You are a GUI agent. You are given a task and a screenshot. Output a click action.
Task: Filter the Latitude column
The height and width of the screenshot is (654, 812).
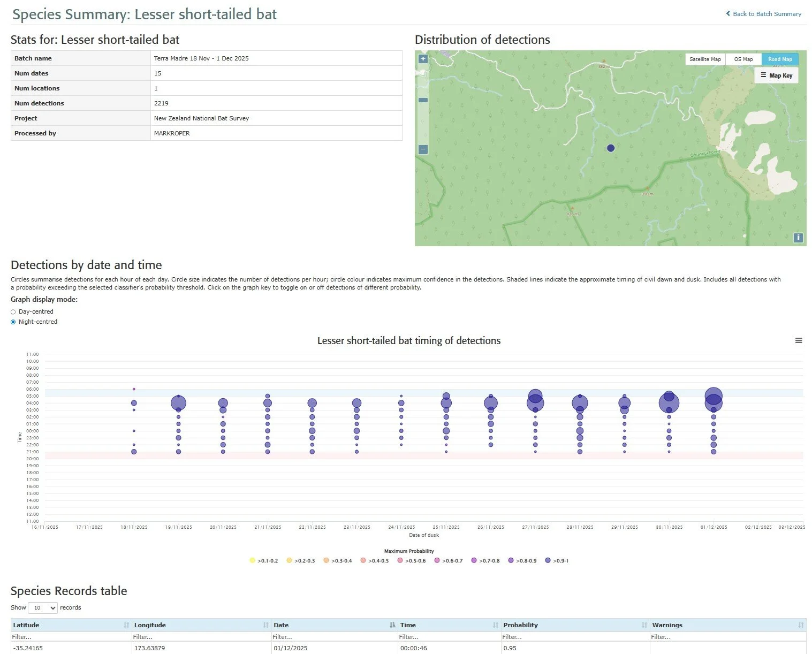click(x=71, y=637)
